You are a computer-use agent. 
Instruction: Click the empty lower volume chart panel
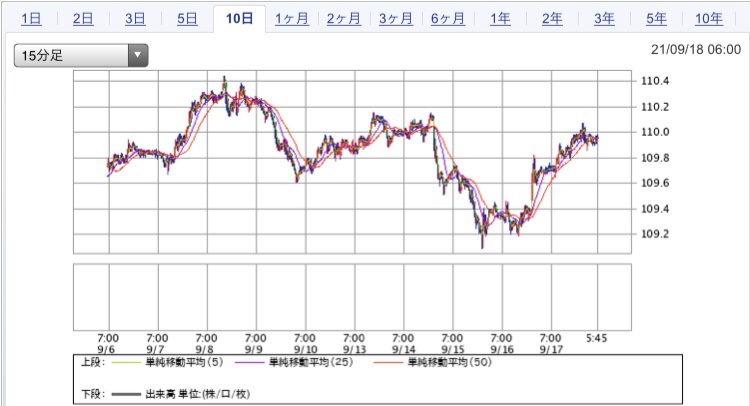353,297
